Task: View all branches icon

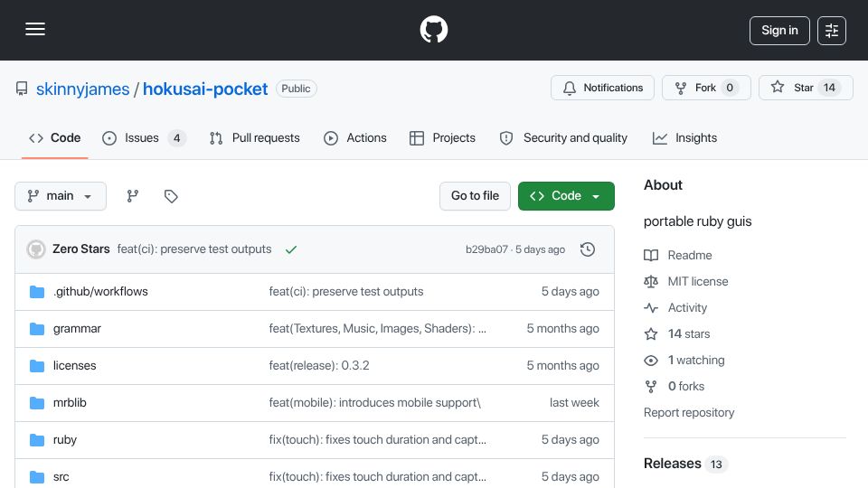Action: point(132,196)
